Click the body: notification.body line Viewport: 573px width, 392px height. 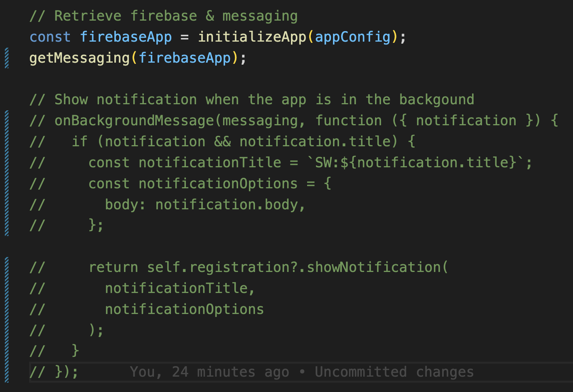tap(205, 205)
